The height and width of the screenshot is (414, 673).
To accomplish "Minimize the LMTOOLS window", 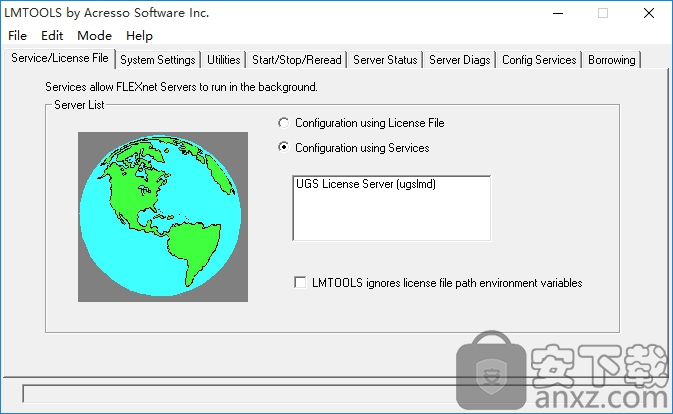I will click(558, 13).
